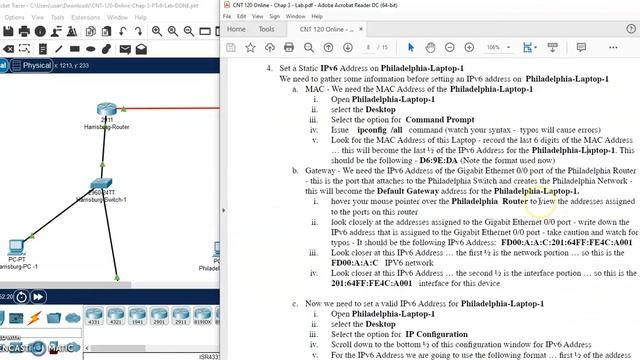Pick the 2901 router model
This screenshot has height=360, width=640.
[x=159, y=316]
